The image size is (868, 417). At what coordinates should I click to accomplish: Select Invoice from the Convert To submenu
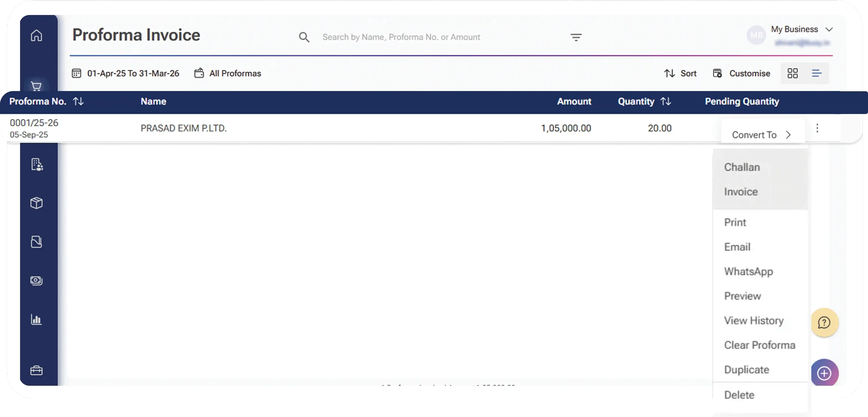coord(741,192)
